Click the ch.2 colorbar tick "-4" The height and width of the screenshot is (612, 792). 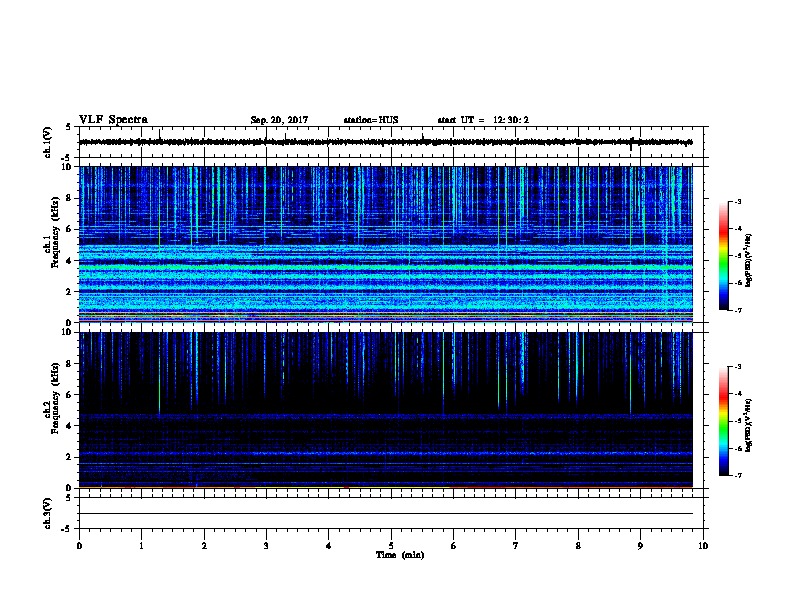(738, 394)
